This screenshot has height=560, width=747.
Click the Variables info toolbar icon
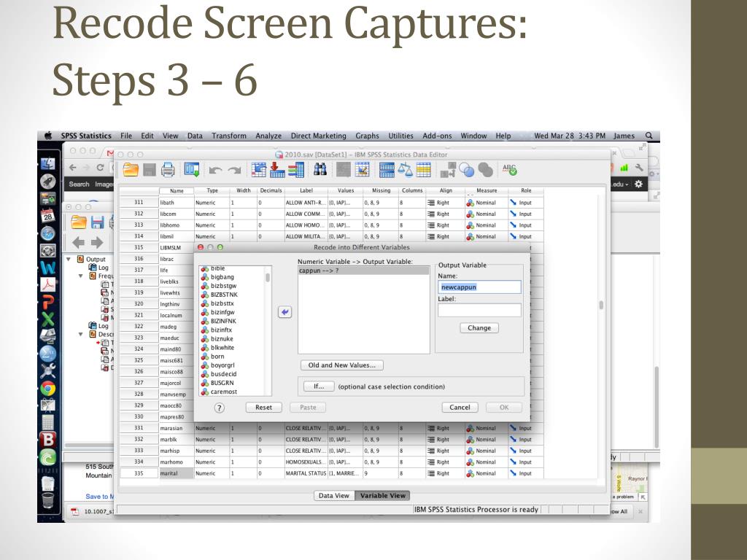pyautogui.click(x=295, y=169)
